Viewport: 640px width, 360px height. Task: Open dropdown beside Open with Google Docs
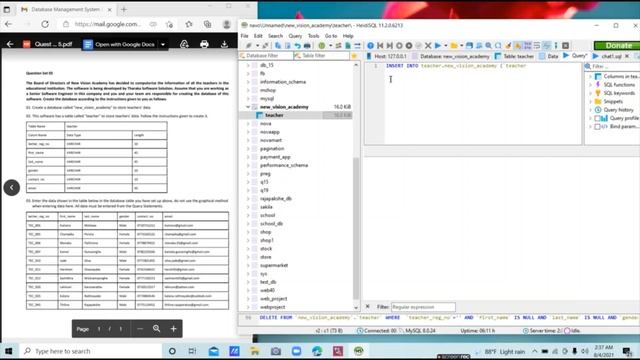click(x=163, y=44)
